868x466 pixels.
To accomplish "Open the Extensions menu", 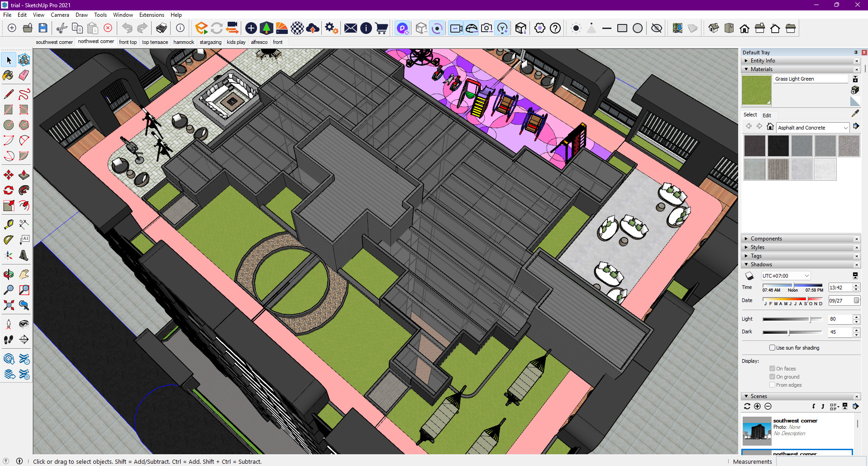I will tap(151, 15).
